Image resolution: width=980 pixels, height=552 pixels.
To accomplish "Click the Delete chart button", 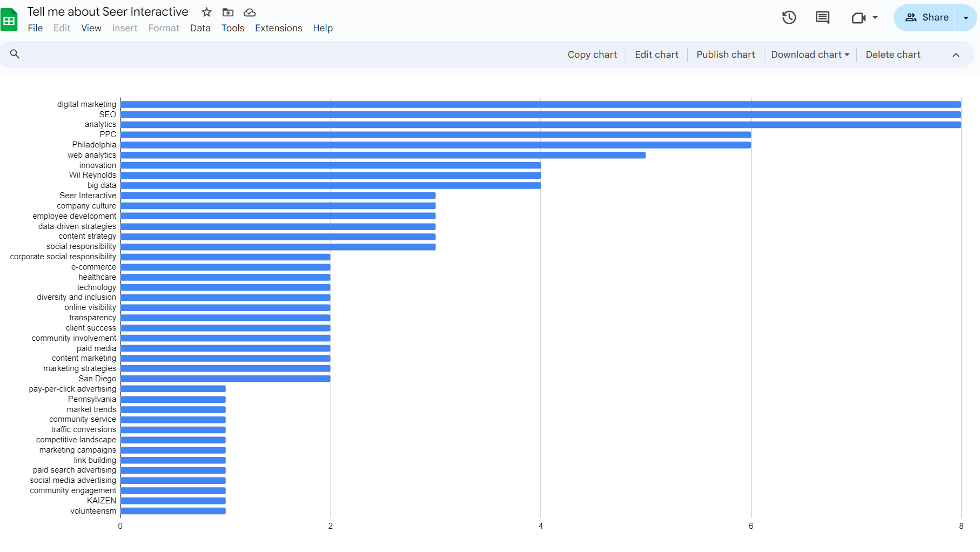I will [893, 55].
